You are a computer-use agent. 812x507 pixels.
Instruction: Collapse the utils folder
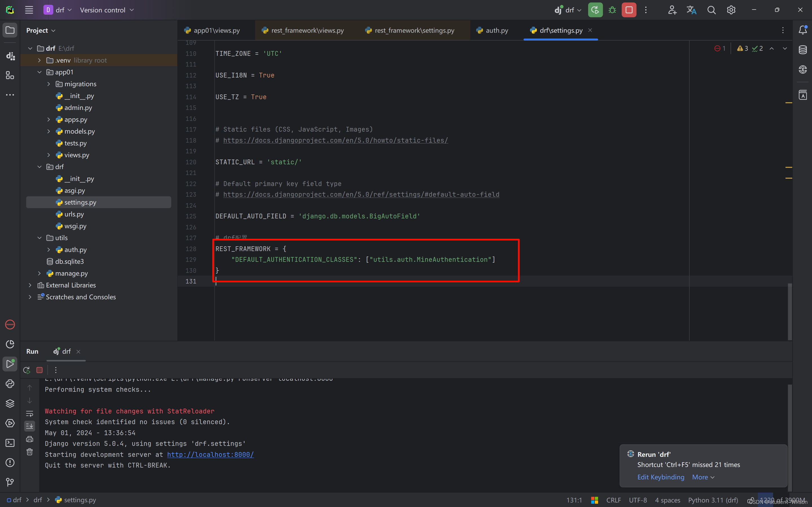pyautogui.click(x=39, y=238)
